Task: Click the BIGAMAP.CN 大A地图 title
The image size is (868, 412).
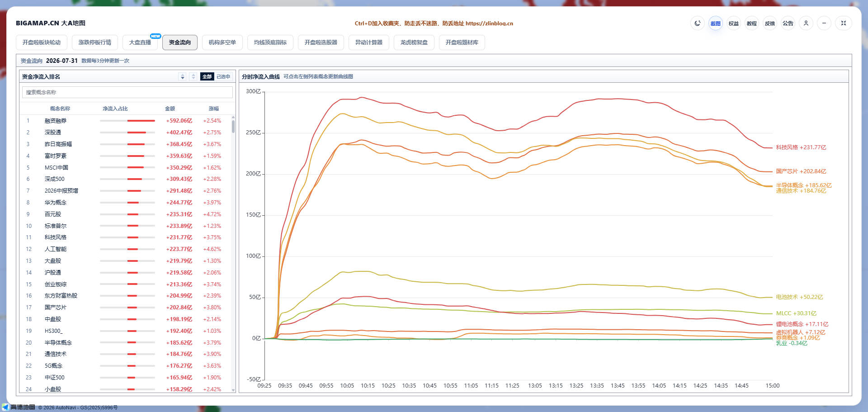Action: (x=51, y=23)
